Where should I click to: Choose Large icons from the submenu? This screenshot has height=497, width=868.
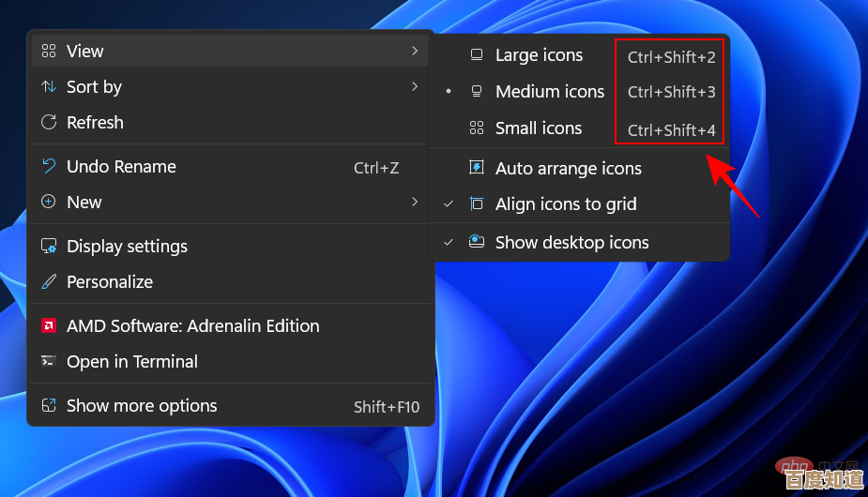(x=539, y=55)
